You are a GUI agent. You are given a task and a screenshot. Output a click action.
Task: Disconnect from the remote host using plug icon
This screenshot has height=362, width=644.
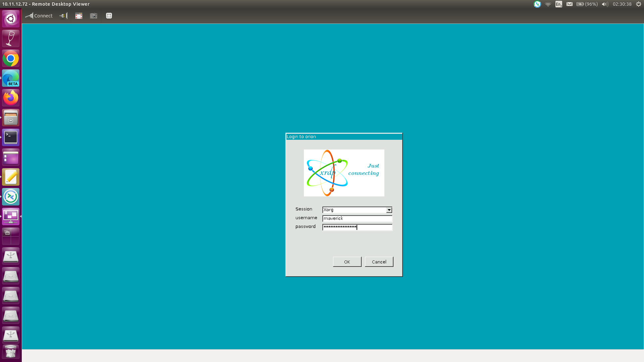63,16
